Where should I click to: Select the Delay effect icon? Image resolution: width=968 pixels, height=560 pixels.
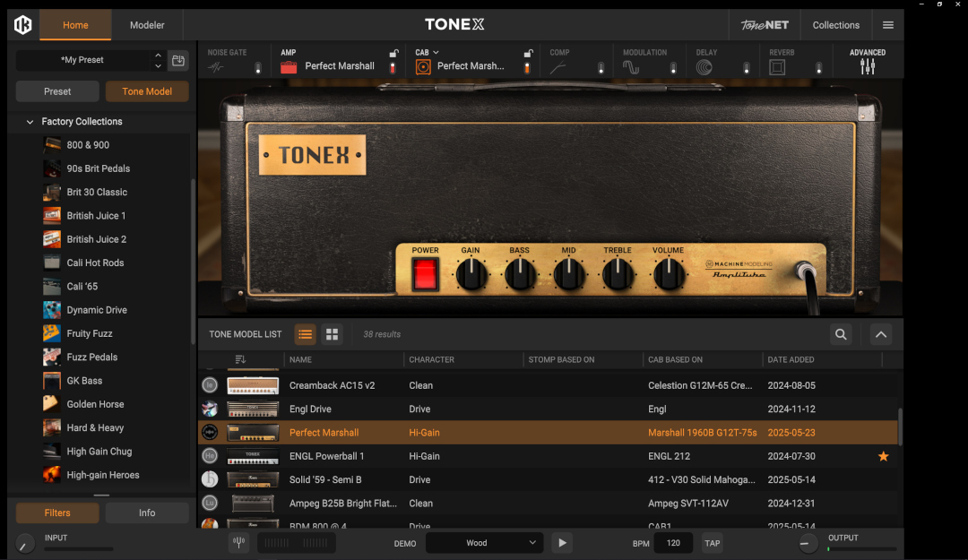coord(704,66)
